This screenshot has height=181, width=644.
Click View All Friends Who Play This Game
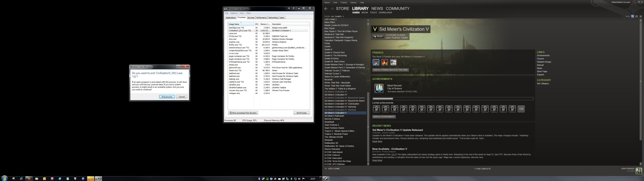click(390, 70)
